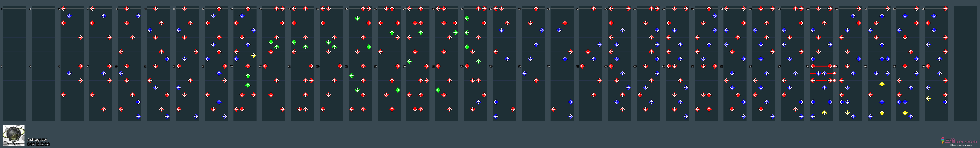The height and width of the screenshot is (148, 980).
Task: Click the Astrogazer album jacket thumbnail
Action: pyautogui.click(x=14, y=135)
